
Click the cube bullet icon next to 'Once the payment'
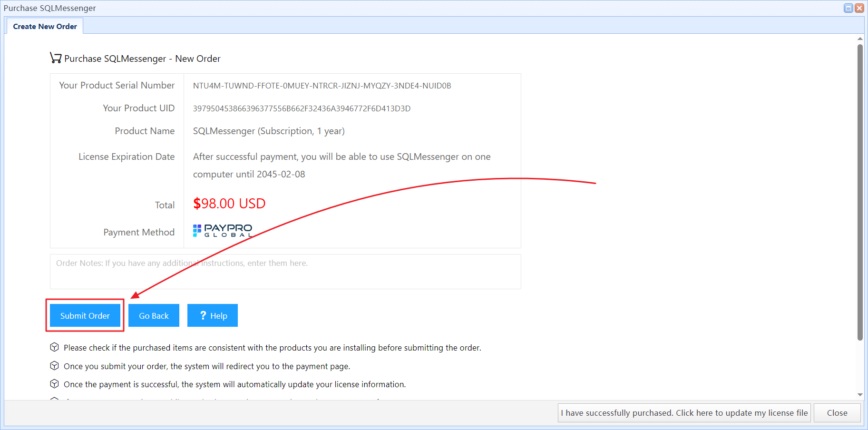pyautogui.click(x=55, y=384)
